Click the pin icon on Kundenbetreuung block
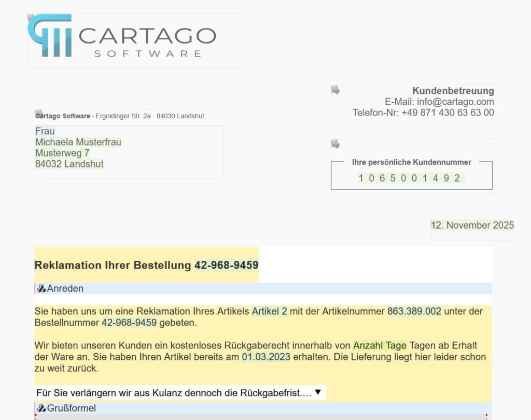Image resolution: width=531 pixels, height=420 pixels. (336, 90)
